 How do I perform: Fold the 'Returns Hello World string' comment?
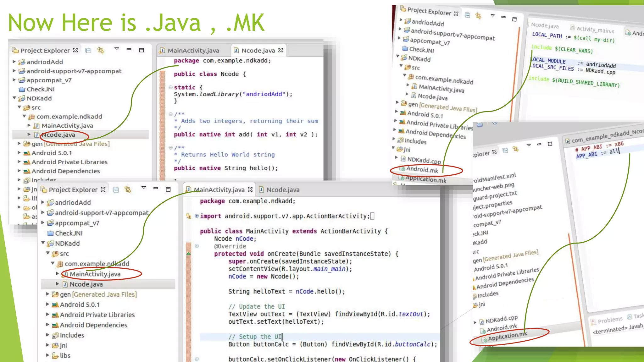tap(170, 147)
